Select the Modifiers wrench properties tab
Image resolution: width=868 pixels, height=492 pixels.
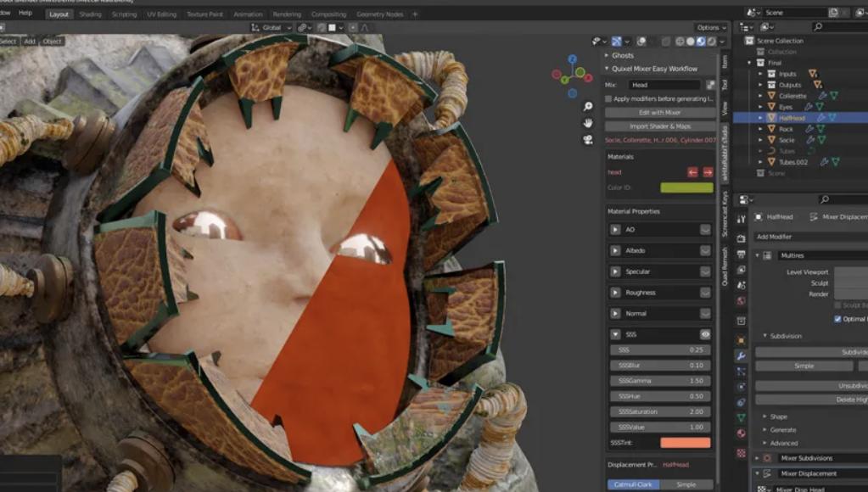tap(742, 356)
